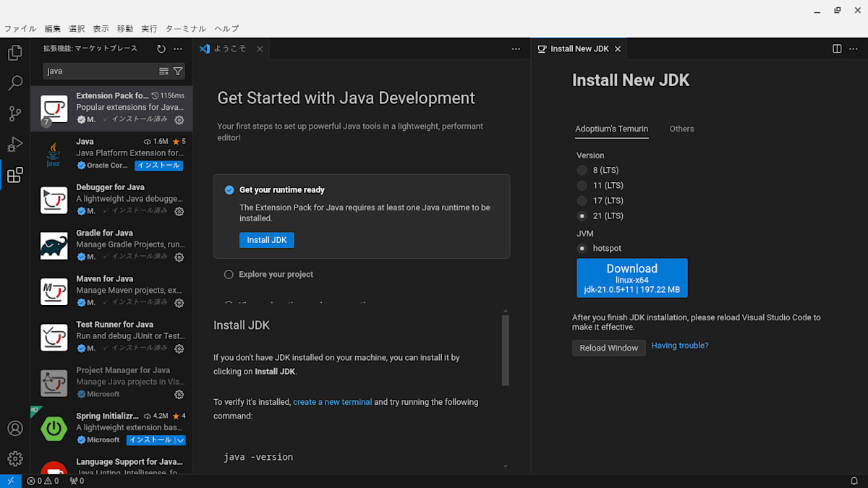The image size is (868, 488).
Task: Open the extension filter funnel menu
Action: 177,71
